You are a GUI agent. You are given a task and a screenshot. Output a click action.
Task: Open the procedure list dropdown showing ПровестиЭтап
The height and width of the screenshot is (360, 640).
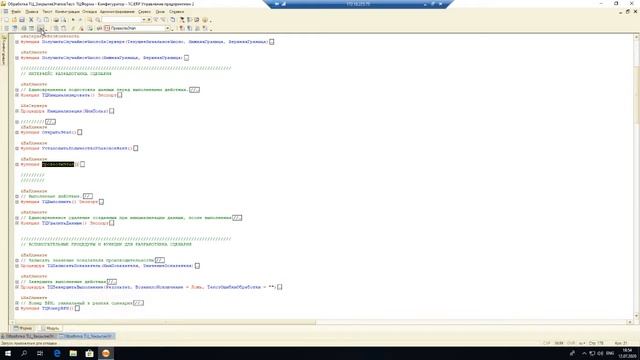point(167,29)
